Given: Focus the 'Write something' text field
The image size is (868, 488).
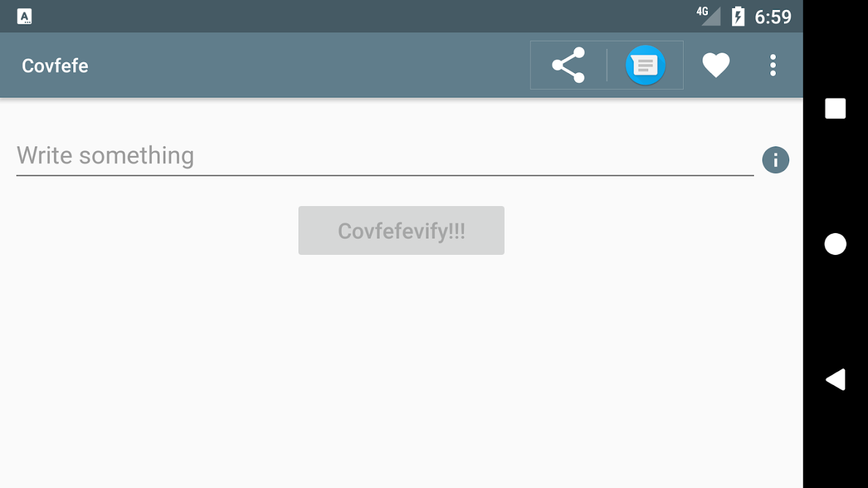Looking at the screenshot, I should click(385, 156).
